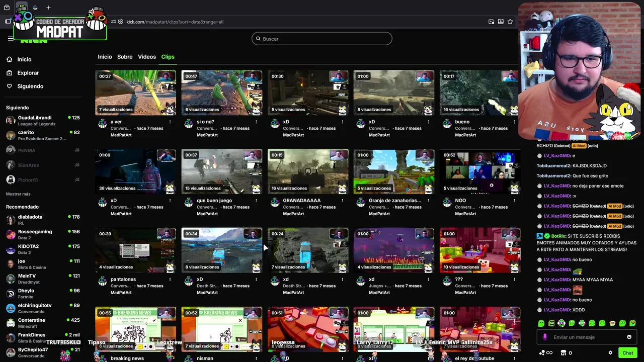This screenshot has width=644, height=362.
Task: Click the 'nisman' clip title
Action: pyautogui.click(x=205, y=358)
